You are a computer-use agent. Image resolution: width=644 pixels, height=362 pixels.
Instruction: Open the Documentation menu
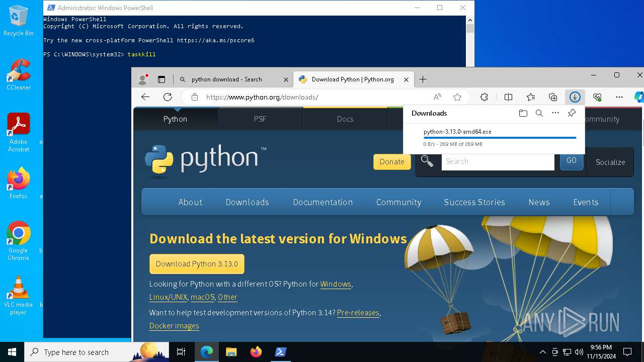323,202
